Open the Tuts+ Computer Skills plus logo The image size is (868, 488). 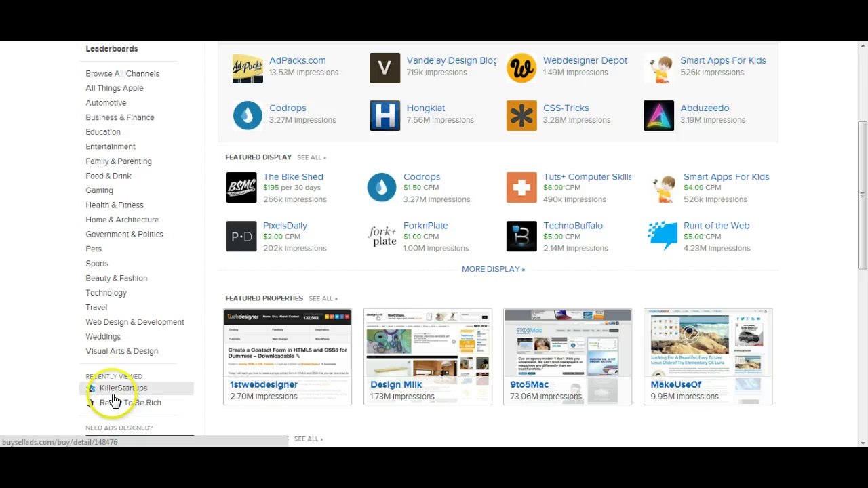point(521,188)
